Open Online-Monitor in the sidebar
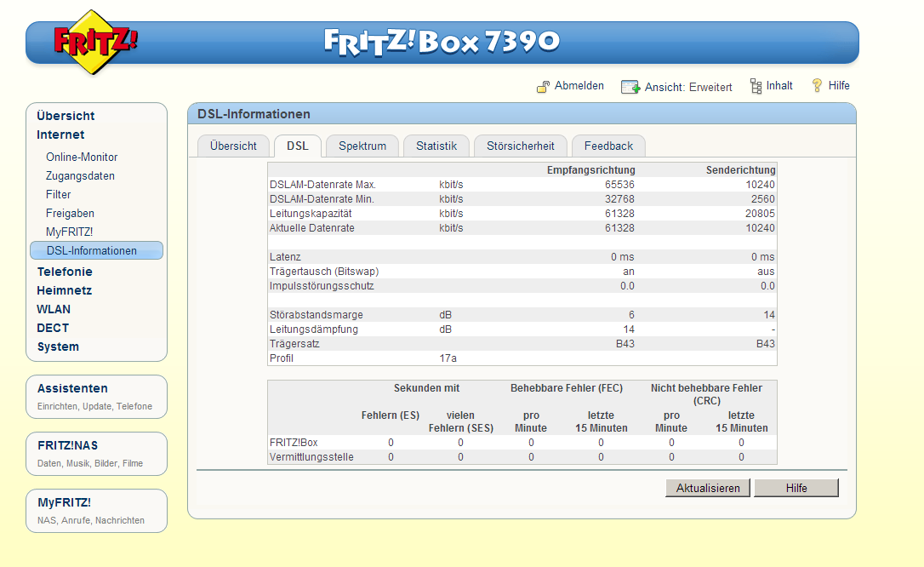 click(x=82, y=157)
